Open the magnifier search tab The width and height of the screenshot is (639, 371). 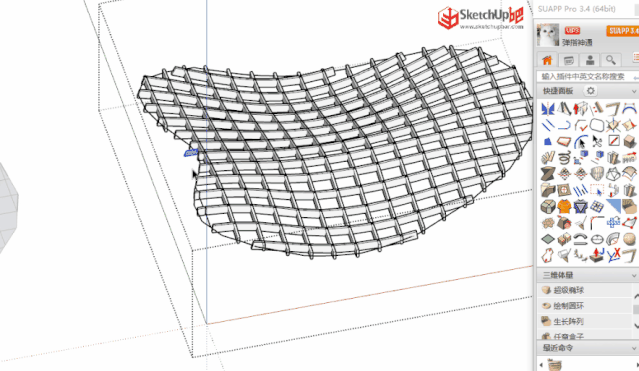pyautogui.click(x=610, y=60)
